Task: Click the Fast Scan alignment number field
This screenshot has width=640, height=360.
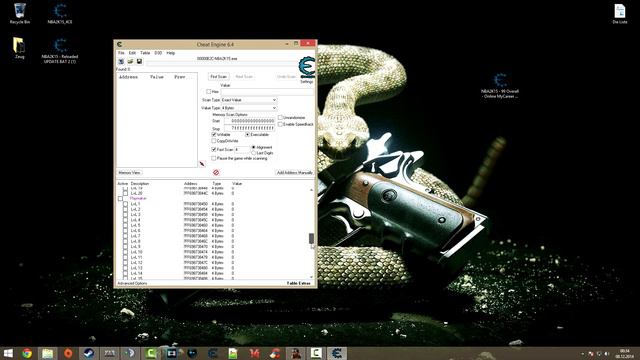Action: coord(242,150)
